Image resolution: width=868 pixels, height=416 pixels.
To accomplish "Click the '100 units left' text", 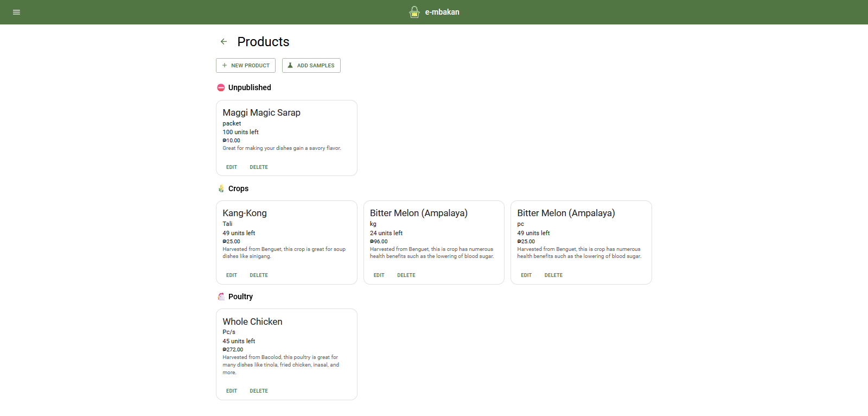I will (240, 132).
